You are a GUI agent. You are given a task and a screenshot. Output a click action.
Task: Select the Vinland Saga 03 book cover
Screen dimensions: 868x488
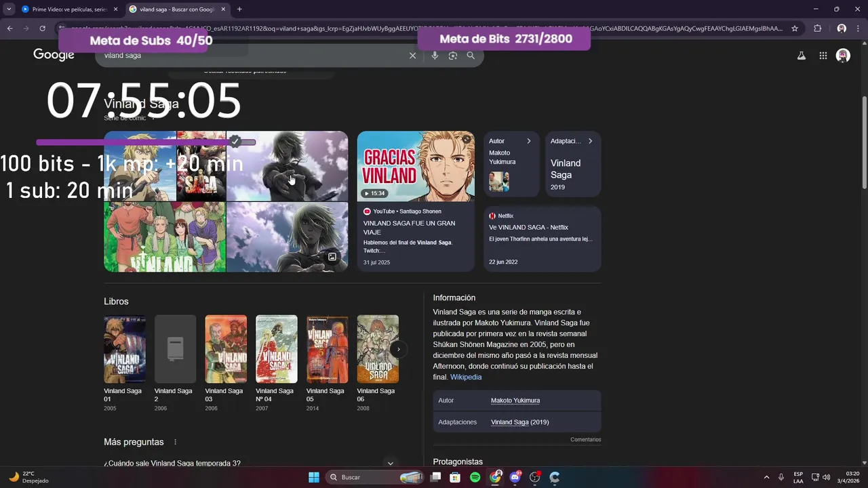(226, 349)
